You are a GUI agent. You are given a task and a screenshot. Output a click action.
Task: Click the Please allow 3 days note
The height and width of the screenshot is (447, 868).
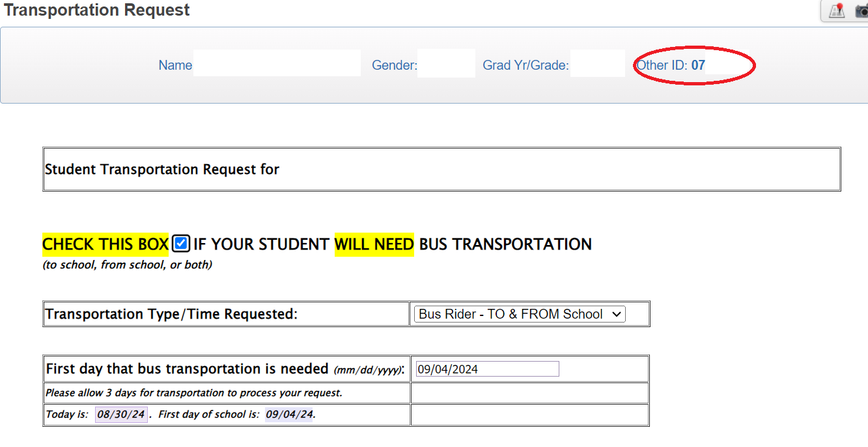click(194, 393)
